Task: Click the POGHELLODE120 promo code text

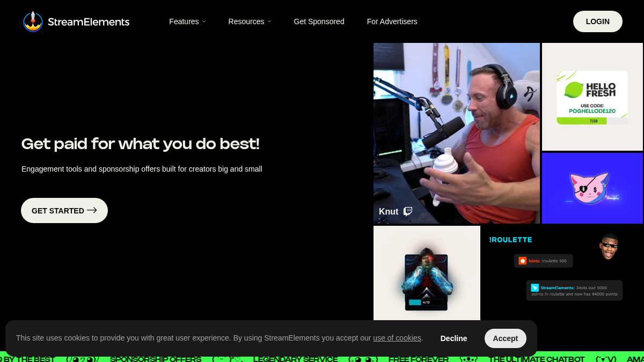Action: click(592, 111)
